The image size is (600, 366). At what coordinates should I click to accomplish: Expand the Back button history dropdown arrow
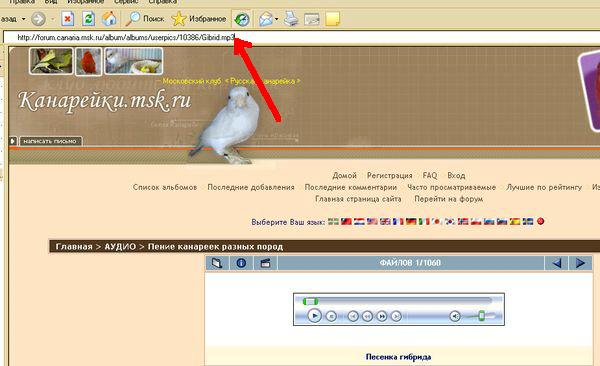tap(23, 19)
